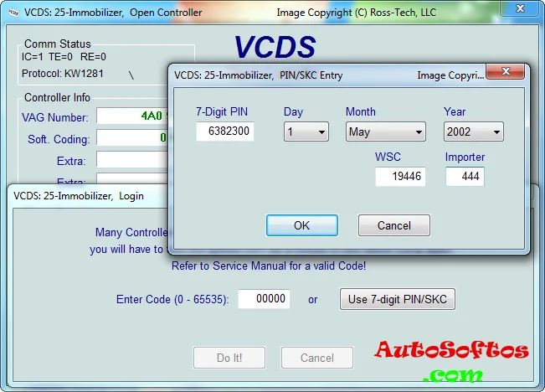Click the Importer number field

click(465, 177)
